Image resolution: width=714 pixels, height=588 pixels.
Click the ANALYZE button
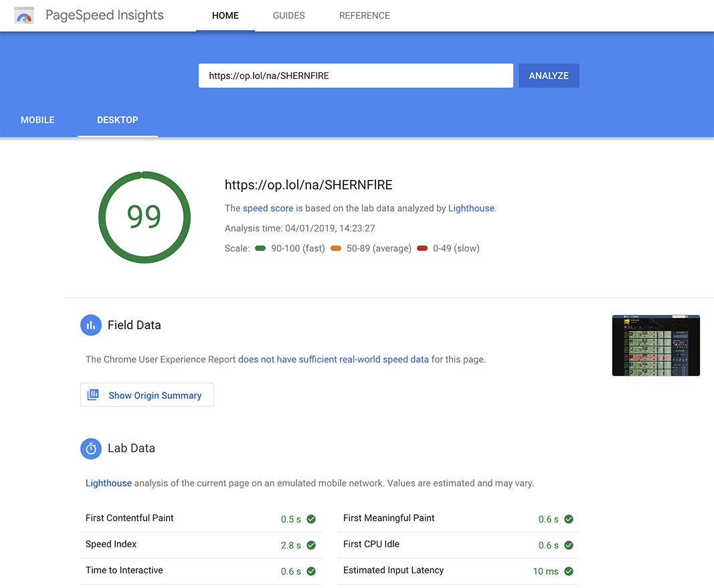549,76
